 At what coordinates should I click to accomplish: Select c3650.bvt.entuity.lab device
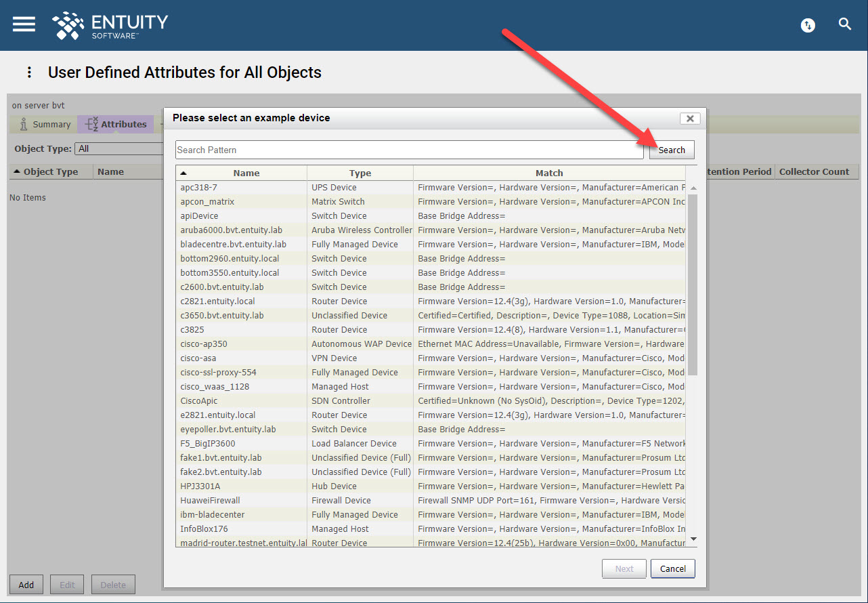pyautogui.click(x=431, y=316)
